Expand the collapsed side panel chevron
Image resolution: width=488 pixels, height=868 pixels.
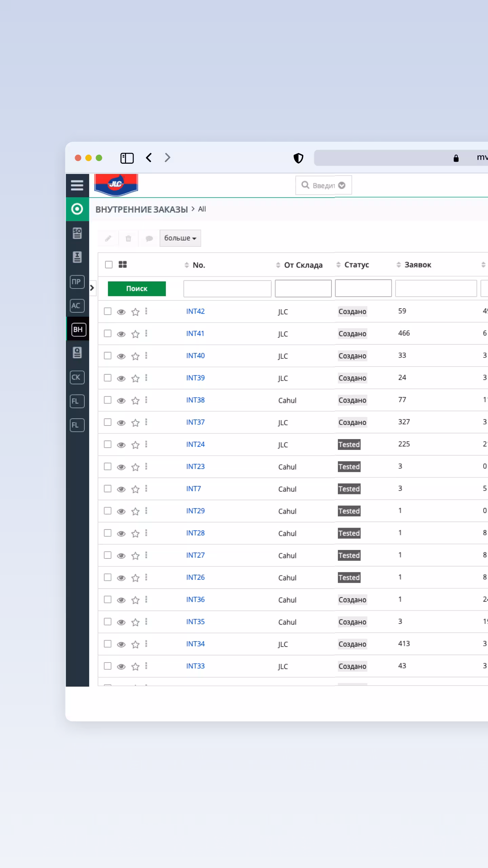92,288
